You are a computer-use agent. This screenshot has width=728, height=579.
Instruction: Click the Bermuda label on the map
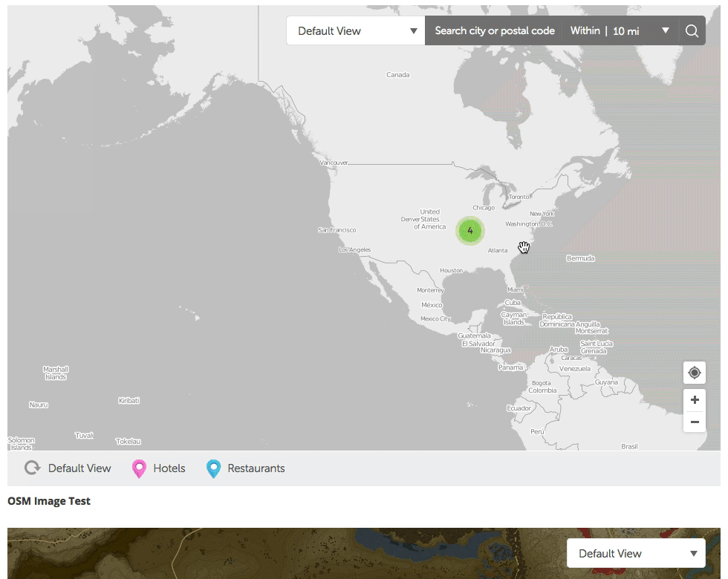[x=580, y=258]
